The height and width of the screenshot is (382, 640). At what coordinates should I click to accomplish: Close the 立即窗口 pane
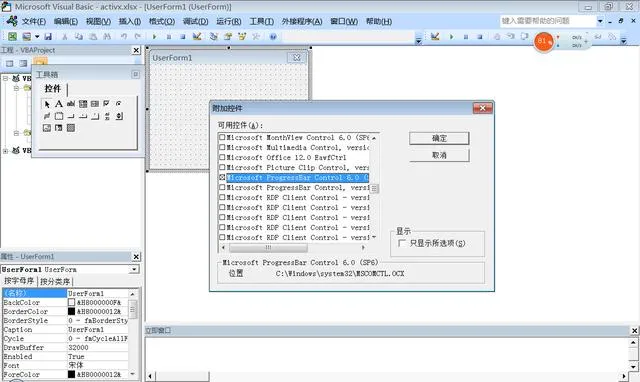click(634, 331)
